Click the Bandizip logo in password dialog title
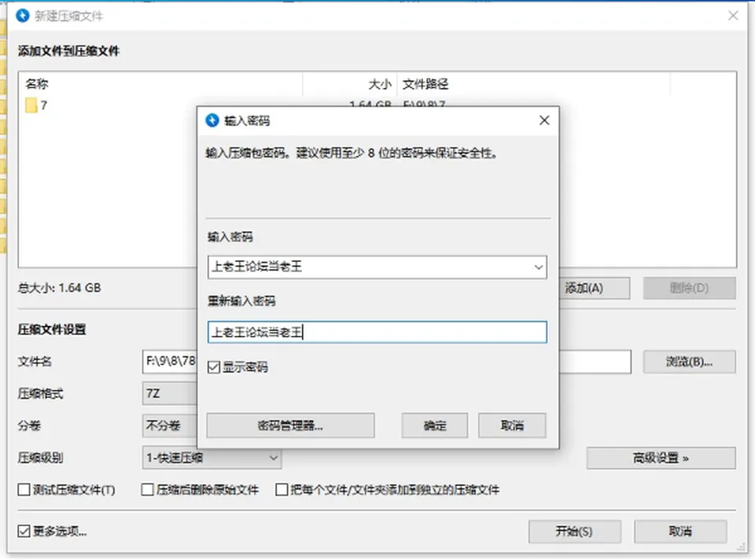 [x=212, y=120]
